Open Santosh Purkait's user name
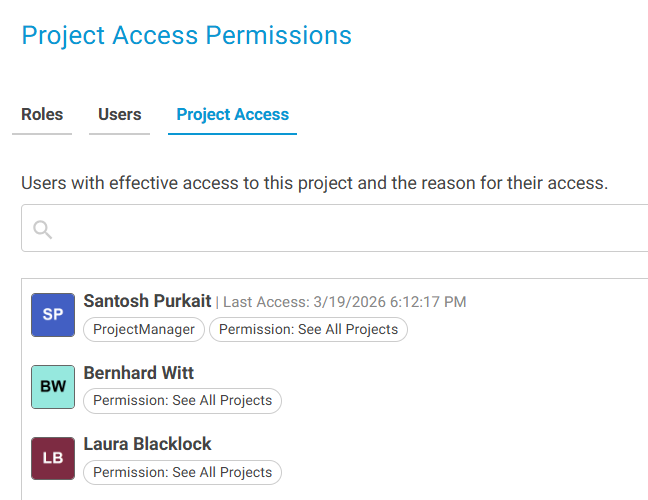Image resolution: width=648 pixels, height=500 pixels. [147, 301]
